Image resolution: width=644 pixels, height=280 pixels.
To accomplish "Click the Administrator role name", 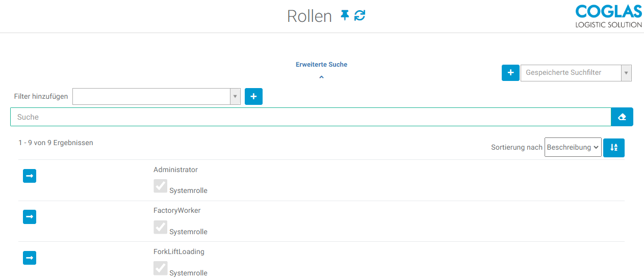I will point(175,170).
